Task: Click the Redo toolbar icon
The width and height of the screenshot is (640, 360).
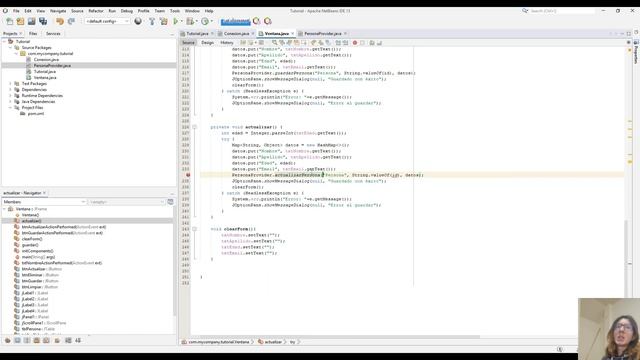Action: pos(71,21)
